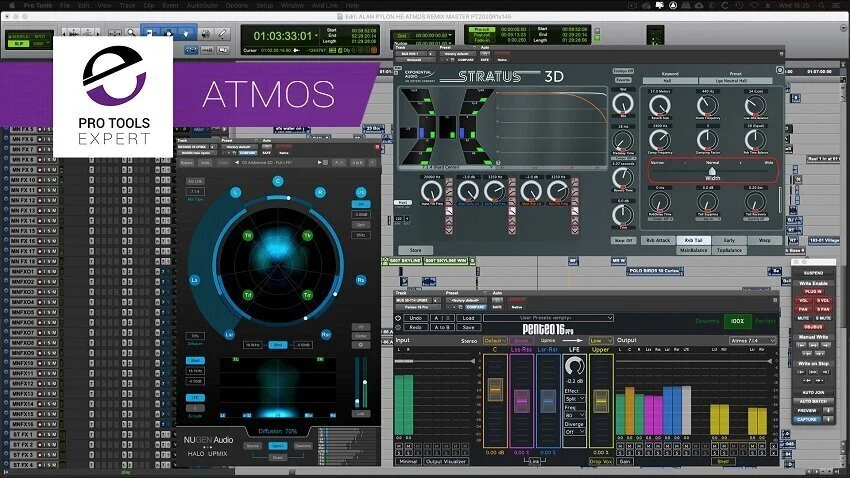Select the Pro Tools Zoomer magnifier tool
Image resolution: width=850 pixels, height=478 pixels.
tap(131, 34)
